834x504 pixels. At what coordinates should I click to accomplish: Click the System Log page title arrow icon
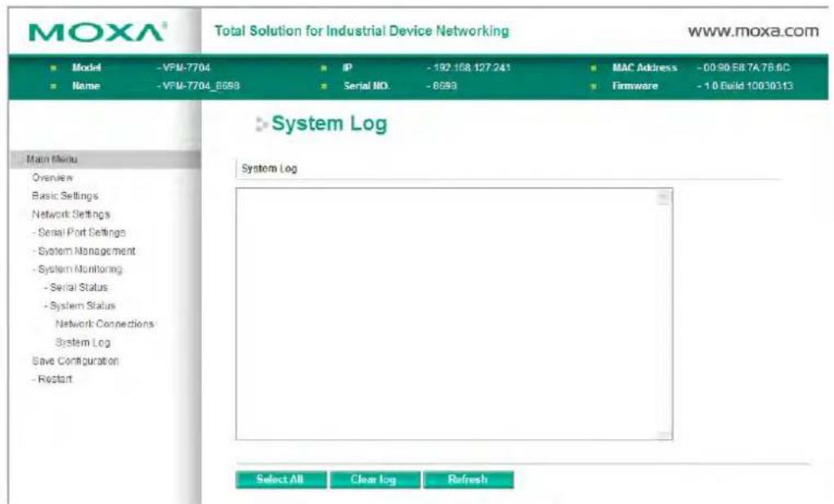[261, 124]
